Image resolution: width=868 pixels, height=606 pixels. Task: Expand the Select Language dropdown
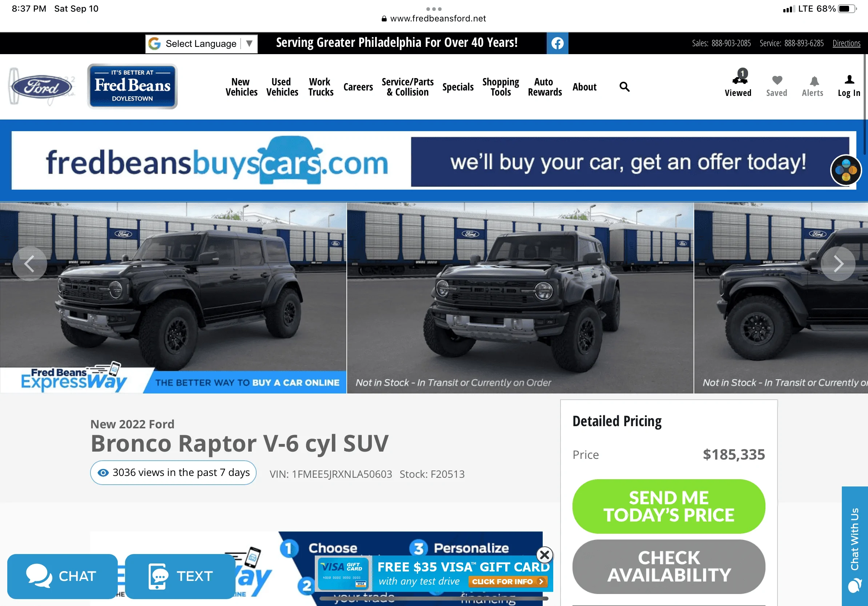point(201,44)
